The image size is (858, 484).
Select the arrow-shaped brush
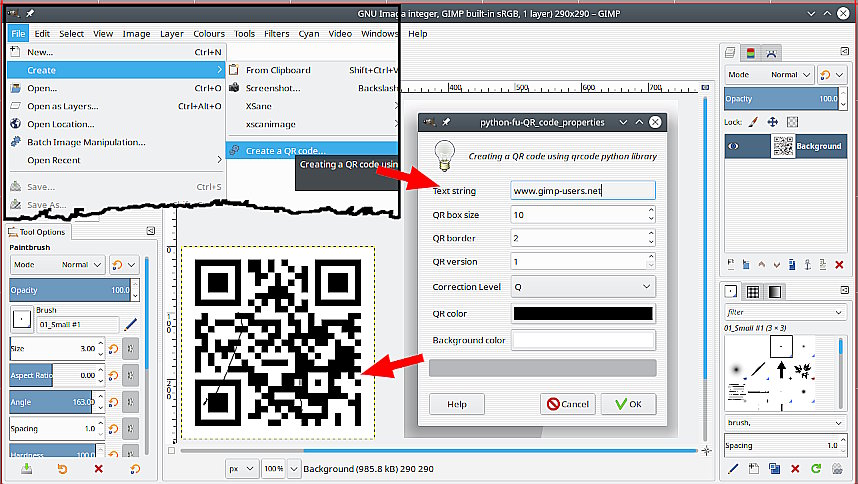tap(781, 370)
